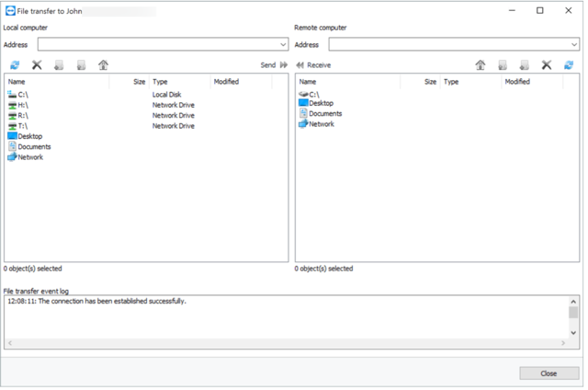Click the event log vertical scrollbar thumb
Viewport: 588px width, 390px height.
click(573, 313)
